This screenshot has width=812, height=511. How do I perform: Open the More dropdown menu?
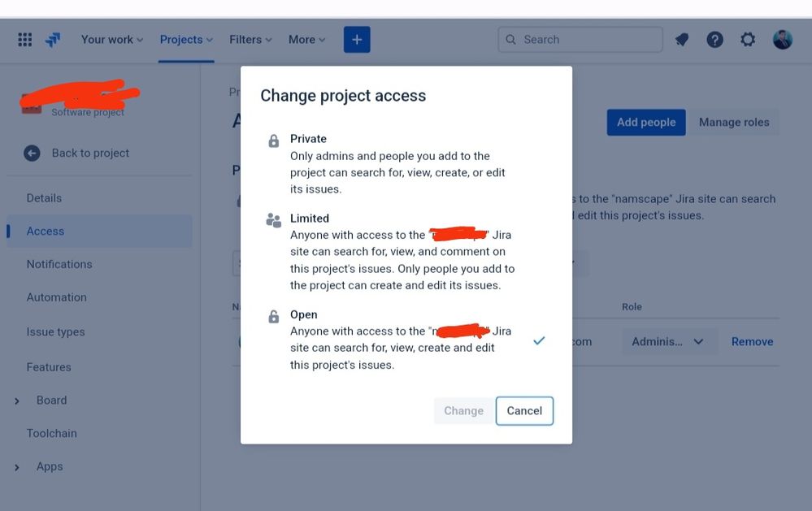306,40
